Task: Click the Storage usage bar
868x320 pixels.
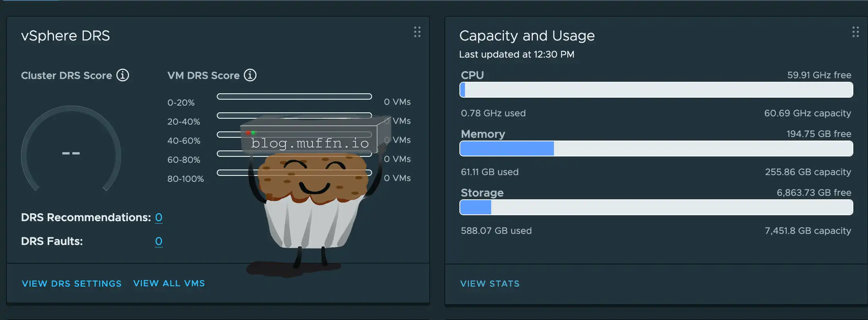Action: (x=656, y=207)
